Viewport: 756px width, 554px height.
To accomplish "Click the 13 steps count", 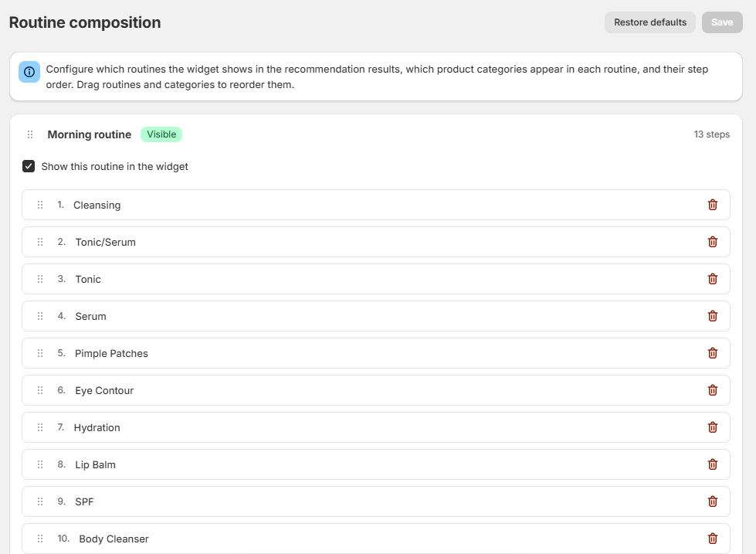I will 712,134.
